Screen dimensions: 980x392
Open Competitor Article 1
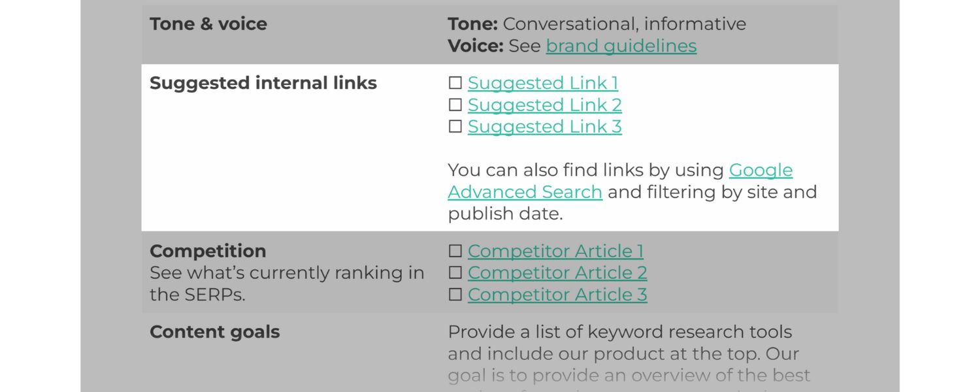pyautogui.click(x=555, y=251)
